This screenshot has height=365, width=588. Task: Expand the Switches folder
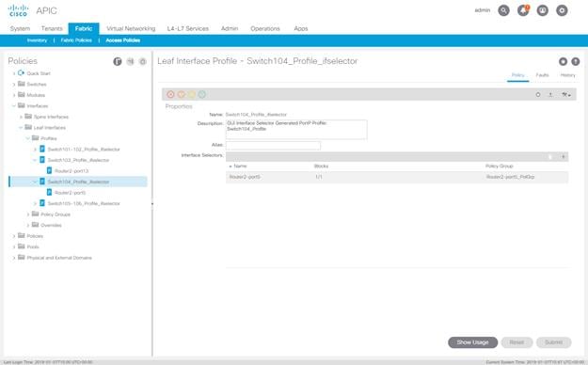[x=14, y=85]
